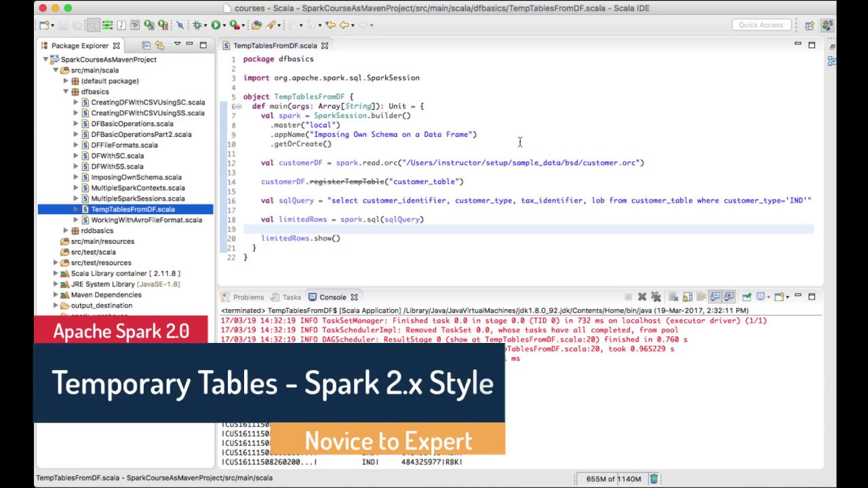Image resolution: width=868 pixels, height=488 pixels.
Task: Toggle Show Console on standard out
Action: pos(714,297)
